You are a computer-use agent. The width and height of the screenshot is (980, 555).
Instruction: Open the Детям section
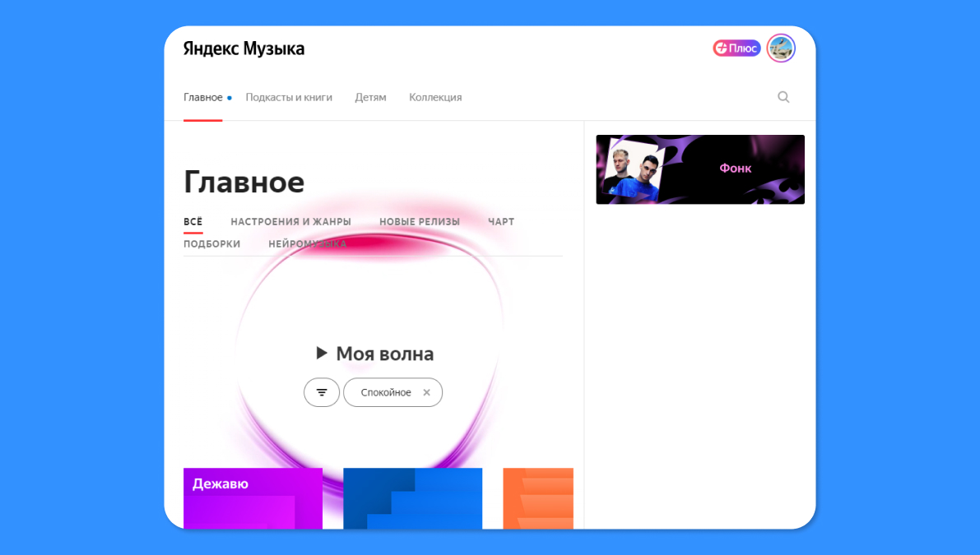[x=370, y=97]
